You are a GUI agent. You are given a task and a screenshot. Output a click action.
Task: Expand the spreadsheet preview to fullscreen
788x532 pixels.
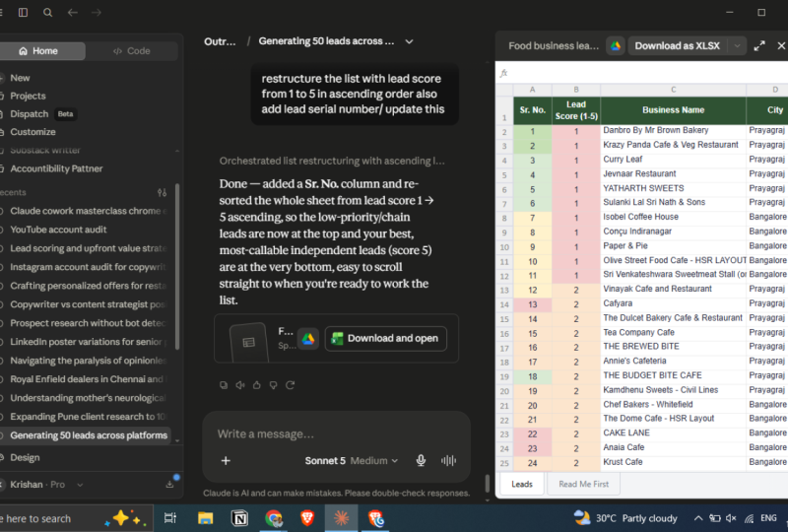759,45
